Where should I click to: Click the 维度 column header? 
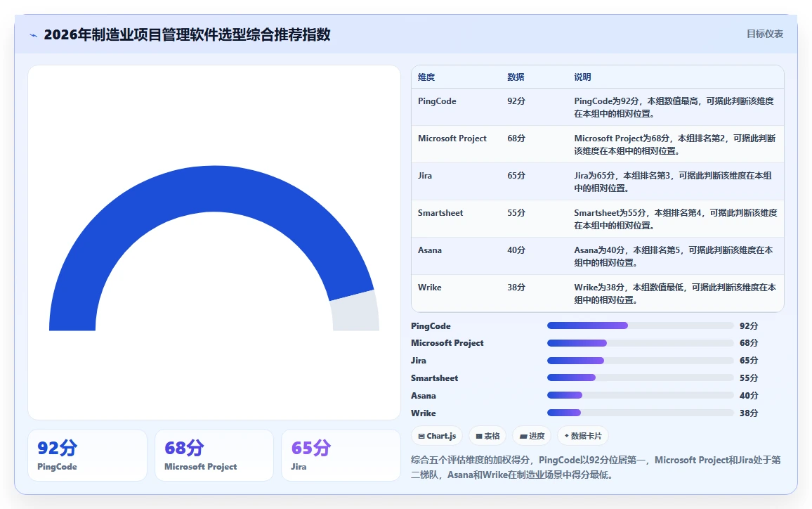426,77
